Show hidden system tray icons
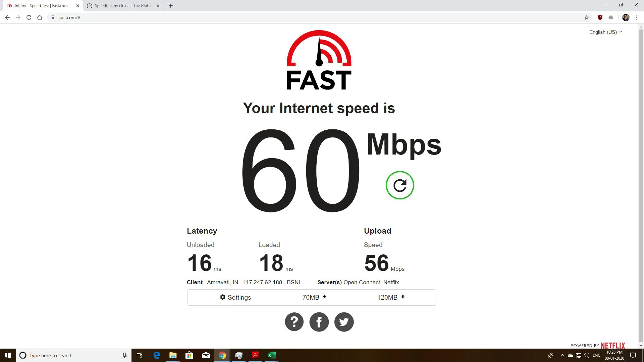644x362 pixels. click(x=562, y=355)
